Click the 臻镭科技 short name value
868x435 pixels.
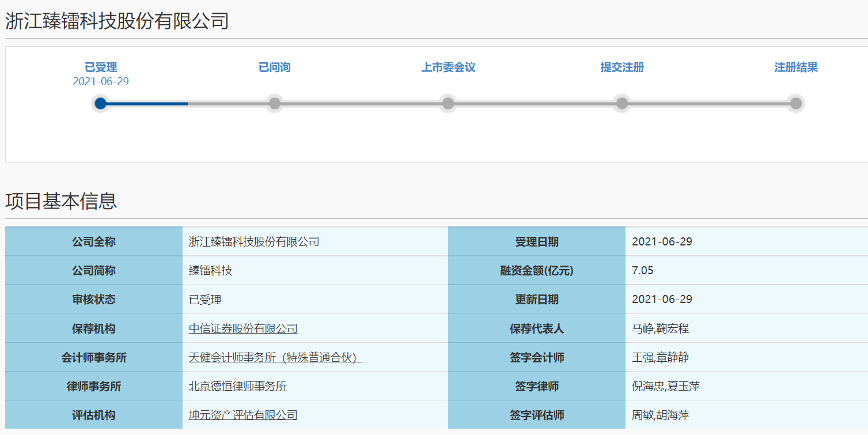[x=211, y=271]
